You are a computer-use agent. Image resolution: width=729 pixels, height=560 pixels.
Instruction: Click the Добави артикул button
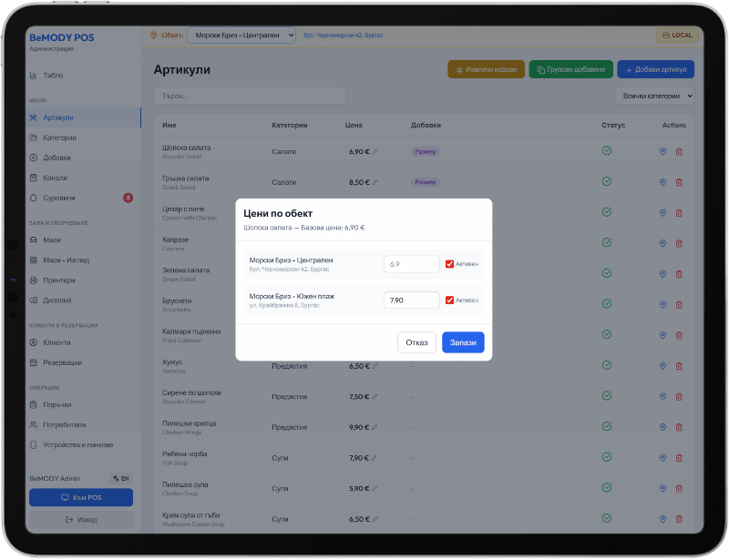[655, 70]
